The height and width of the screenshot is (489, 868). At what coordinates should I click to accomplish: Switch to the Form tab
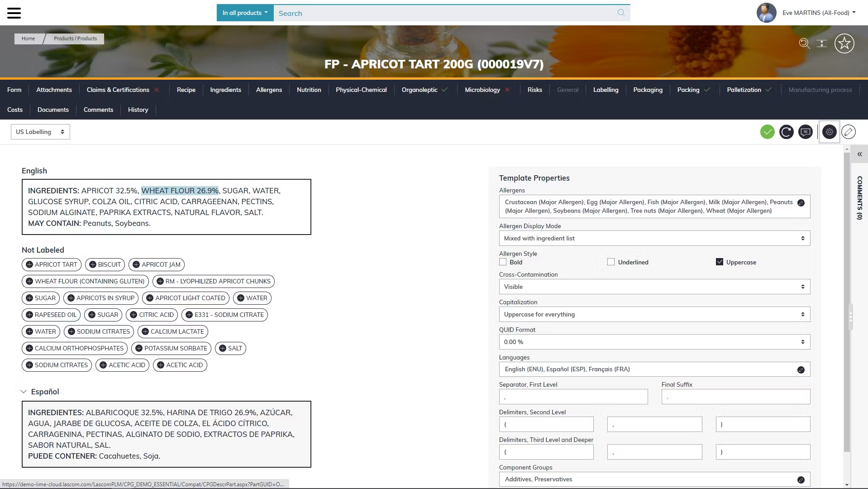coord(14,90)
